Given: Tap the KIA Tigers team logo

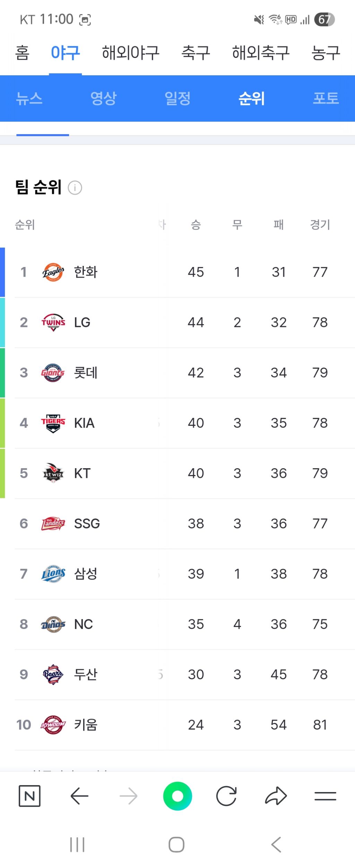Looking at the screenshot, I should (53, 423).
